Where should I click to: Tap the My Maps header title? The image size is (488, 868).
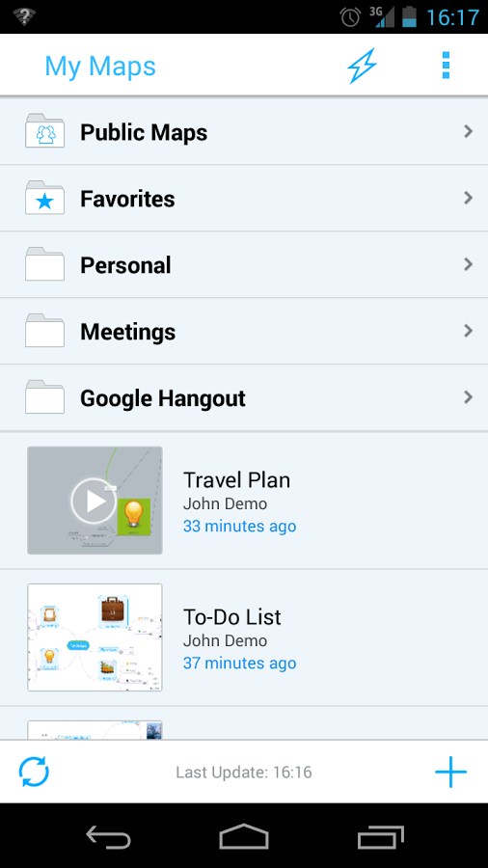click(x=100, y=67)
